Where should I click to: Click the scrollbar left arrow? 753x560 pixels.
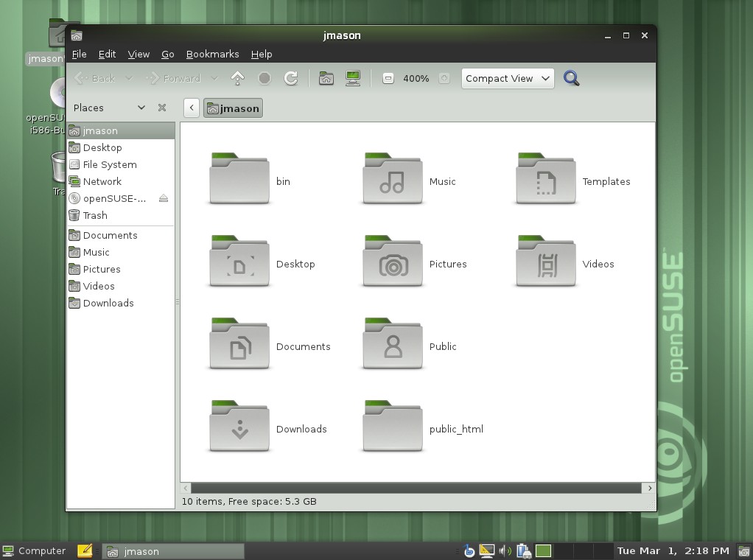click(x=186, y=488)
